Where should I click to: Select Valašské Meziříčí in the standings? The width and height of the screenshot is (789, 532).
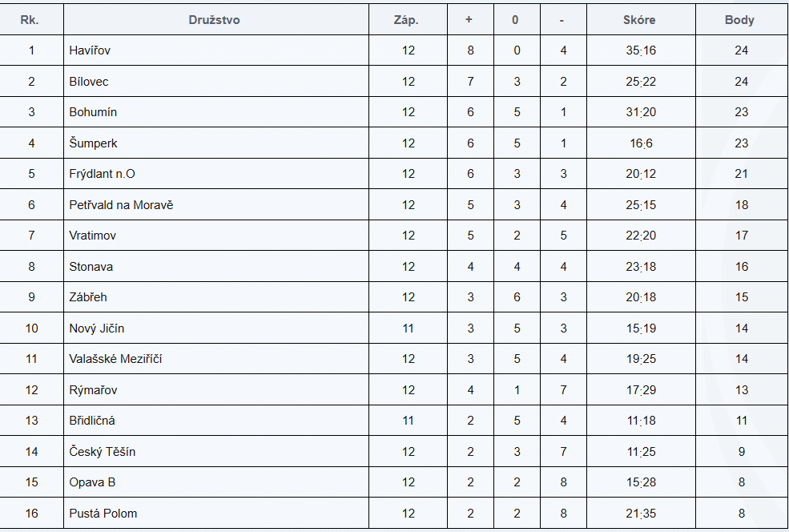pos(115,359)
